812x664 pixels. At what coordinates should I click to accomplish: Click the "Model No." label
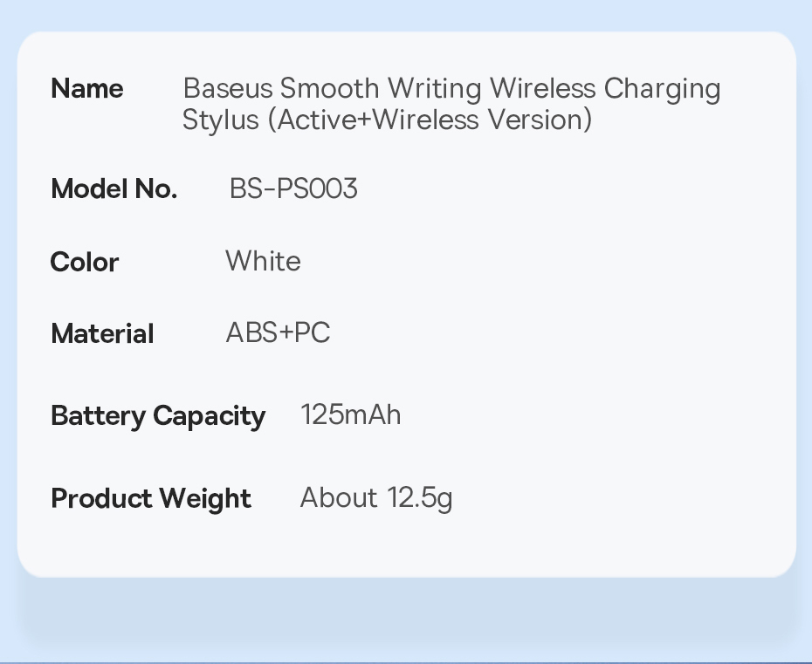[x=114, y=188]
